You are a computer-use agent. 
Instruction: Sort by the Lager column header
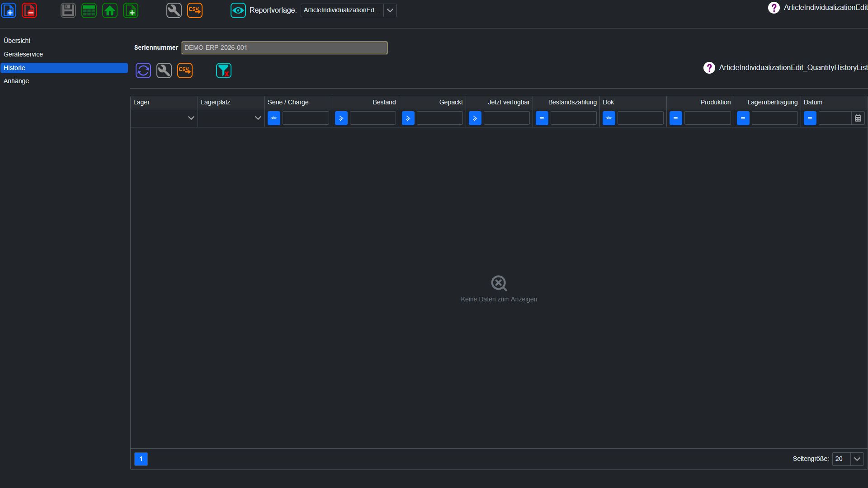[164, 102]
